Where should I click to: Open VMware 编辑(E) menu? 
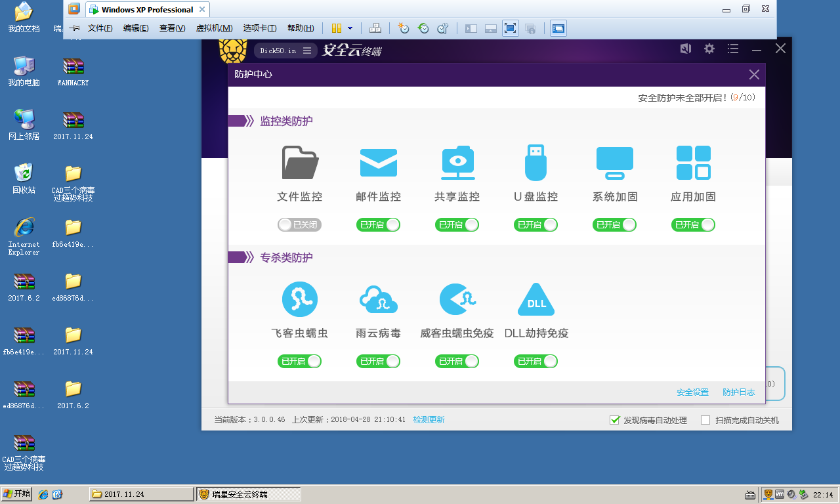pyautogui.click(x=136, y=28)
